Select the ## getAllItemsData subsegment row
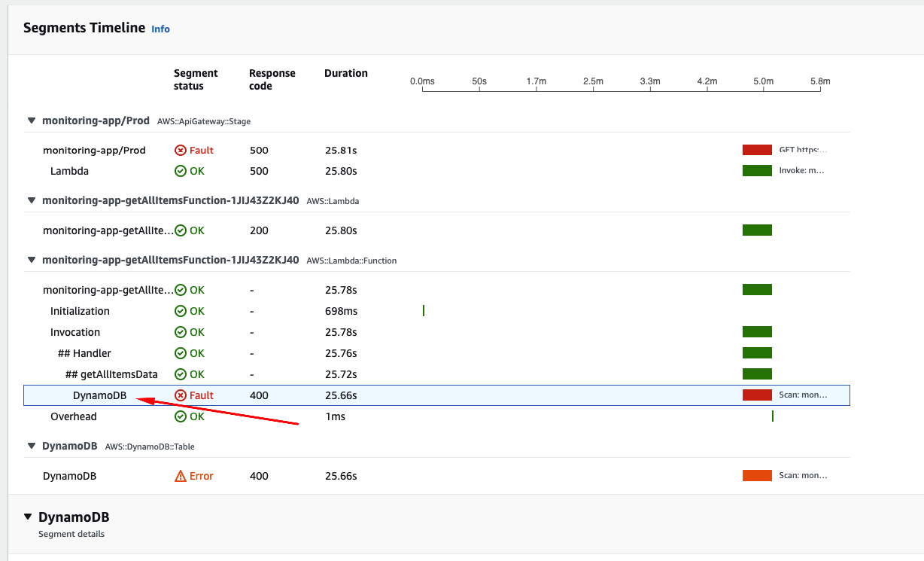Screen dimensions: 924x561 coord(436,374)
